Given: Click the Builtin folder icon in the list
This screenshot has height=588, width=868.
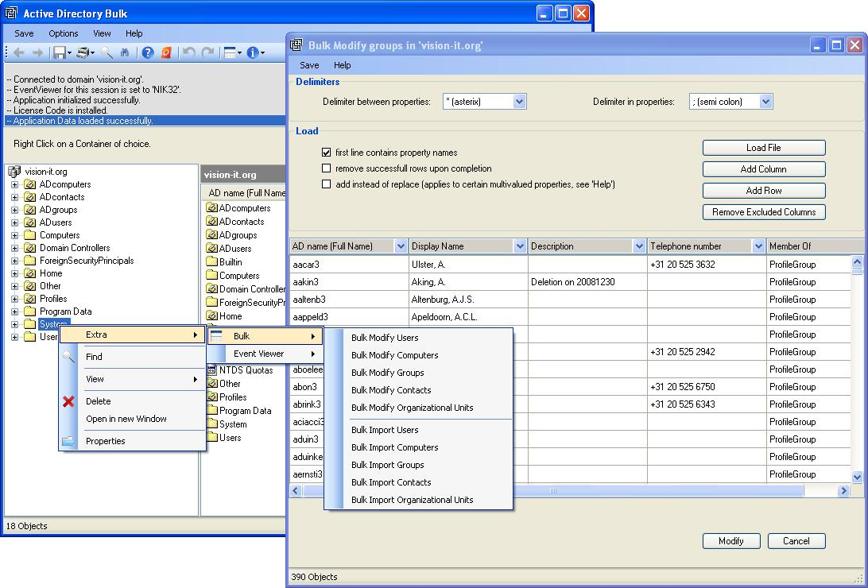Looking at the screenshot, I should coord(212,261).
